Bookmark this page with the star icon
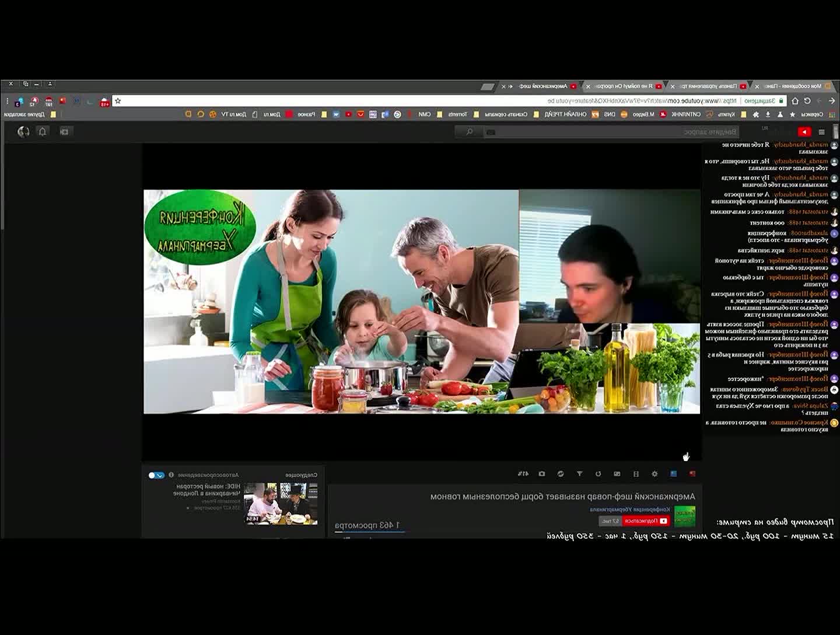This screenshot has width=840, height=635. pos(118,100)
